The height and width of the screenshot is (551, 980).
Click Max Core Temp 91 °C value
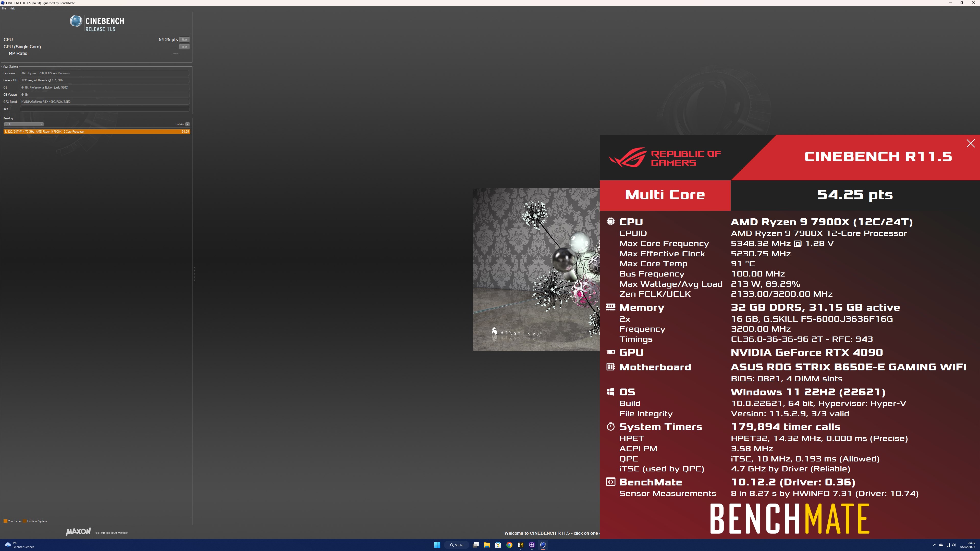743,264
